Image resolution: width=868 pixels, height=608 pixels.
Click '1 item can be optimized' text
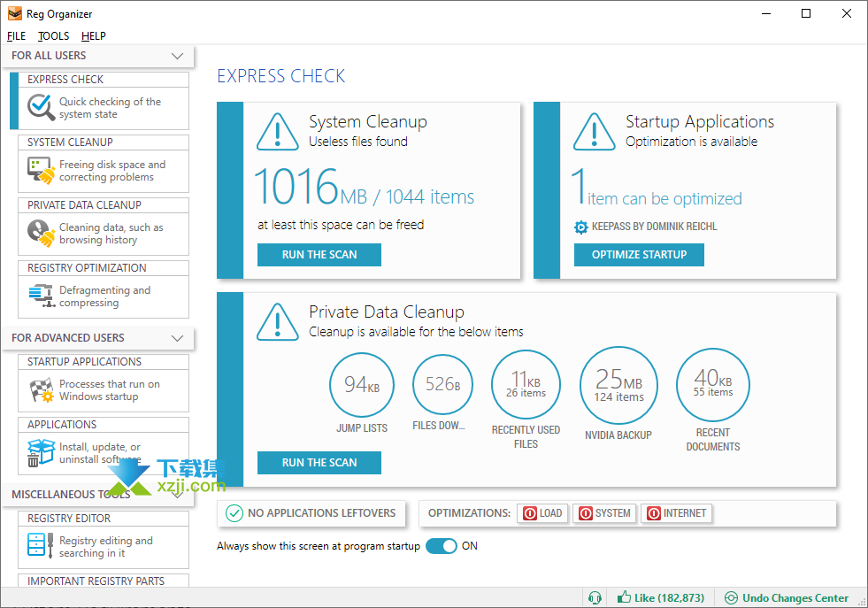tap(657, 187)
